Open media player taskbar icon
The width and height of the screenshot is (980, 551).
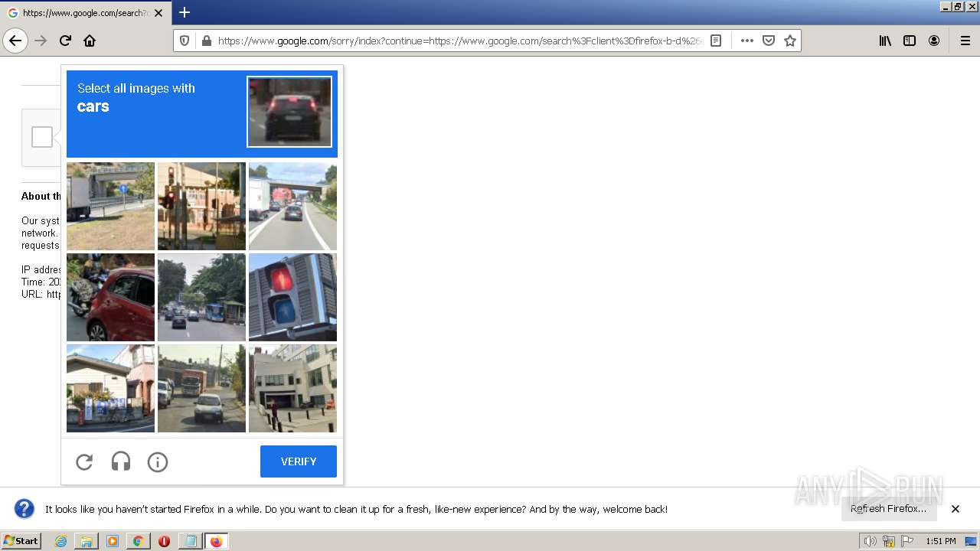pos(113,541)
